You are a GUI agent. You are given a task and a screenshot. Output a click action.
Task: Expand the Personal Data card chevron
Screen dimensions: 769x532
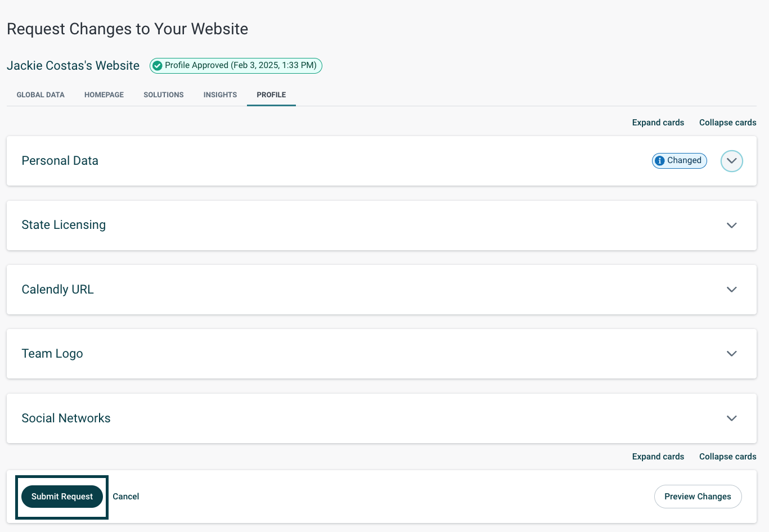732,161
